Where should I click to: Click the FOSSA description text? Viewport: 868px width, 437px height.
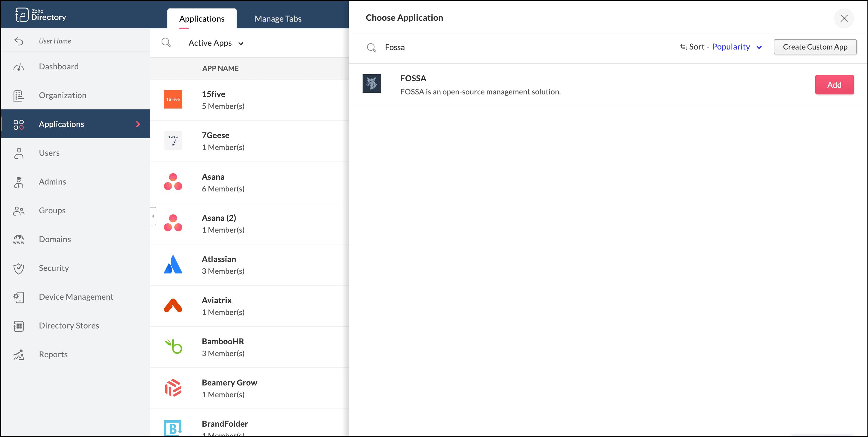click(x=480, y=92)
